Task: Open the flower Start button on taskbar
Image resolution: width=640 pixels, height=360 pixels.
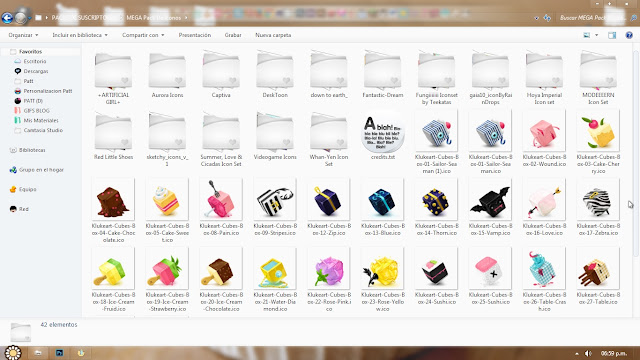Action: [x=13, y=353]
